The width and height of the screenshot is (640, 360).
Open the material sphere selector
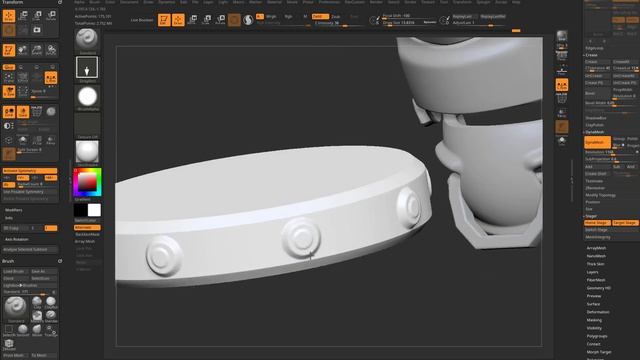(87, 152)
